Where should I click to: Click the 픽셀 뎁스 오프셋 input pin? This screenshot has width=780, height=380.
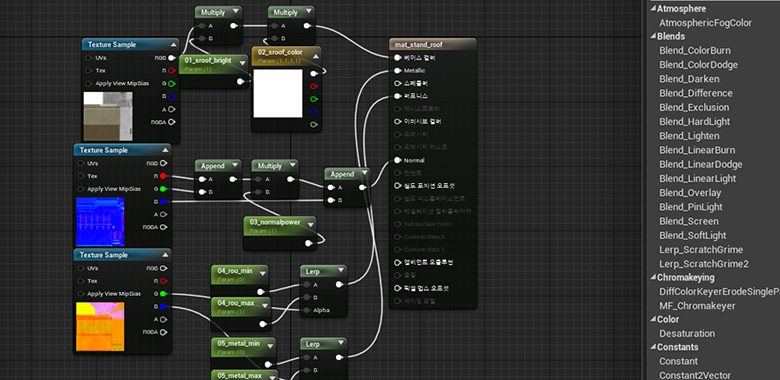(x=397, y=288)
